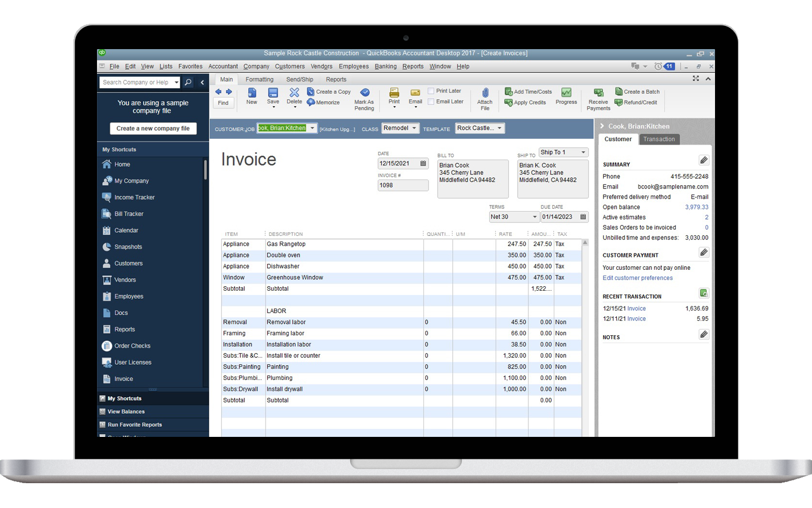Open Progress invoicing

pyautogui.click(x=566, y=97)
